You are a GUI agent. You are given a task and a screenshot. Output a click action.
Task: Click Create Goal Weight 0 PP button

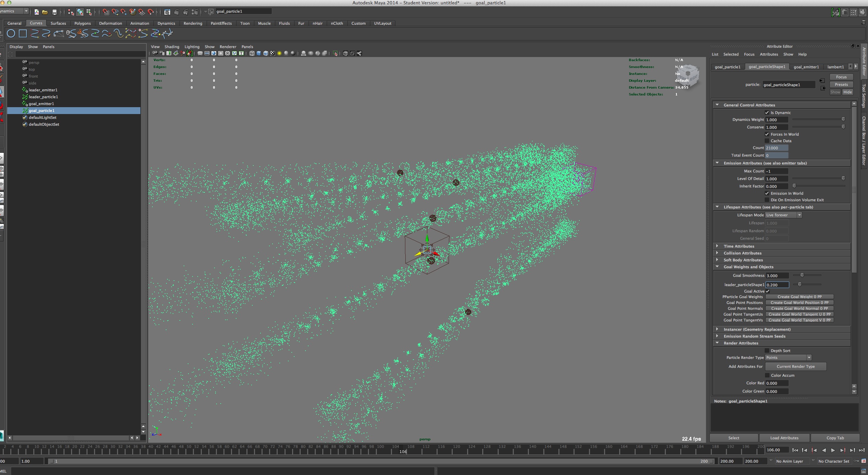pos(799,297)
